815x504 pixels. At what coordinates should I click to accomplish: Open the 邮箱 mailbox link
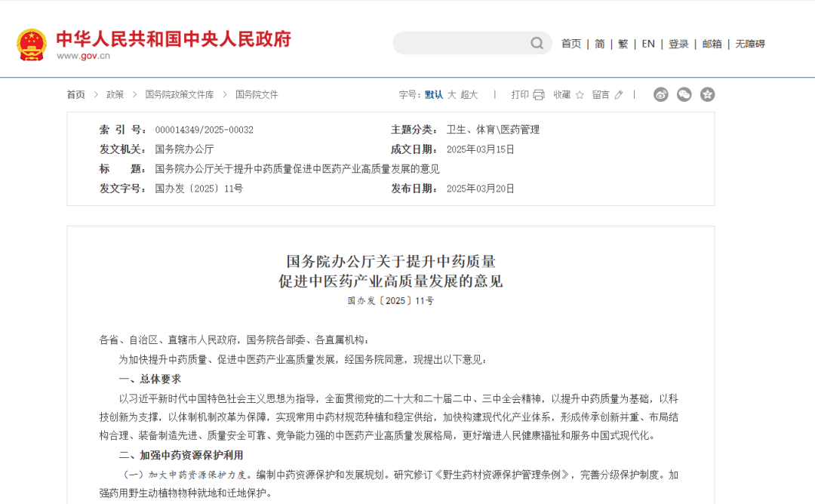(x=712, y=44)
